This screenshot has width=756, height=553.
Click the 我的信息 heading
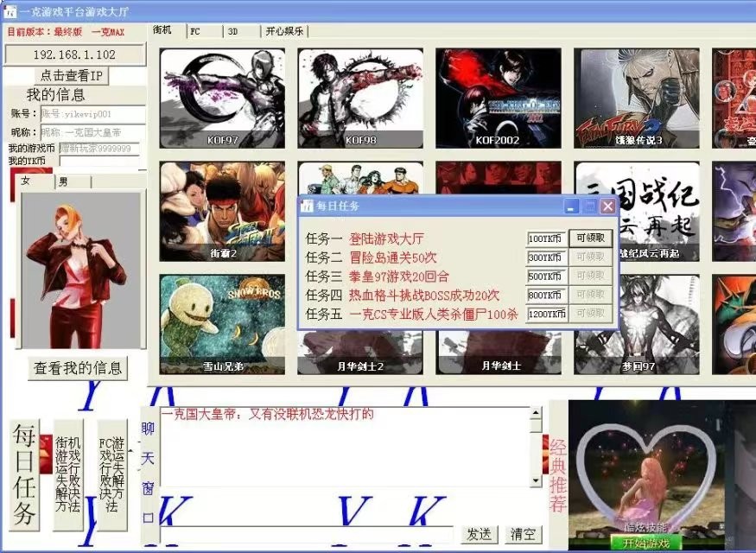(x=56, y=94)
